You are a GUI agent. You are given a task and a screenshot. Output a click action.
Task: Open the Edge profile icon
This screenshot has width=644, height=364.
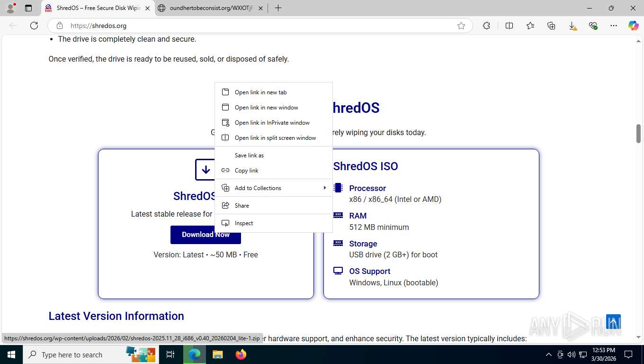[10, 8]
